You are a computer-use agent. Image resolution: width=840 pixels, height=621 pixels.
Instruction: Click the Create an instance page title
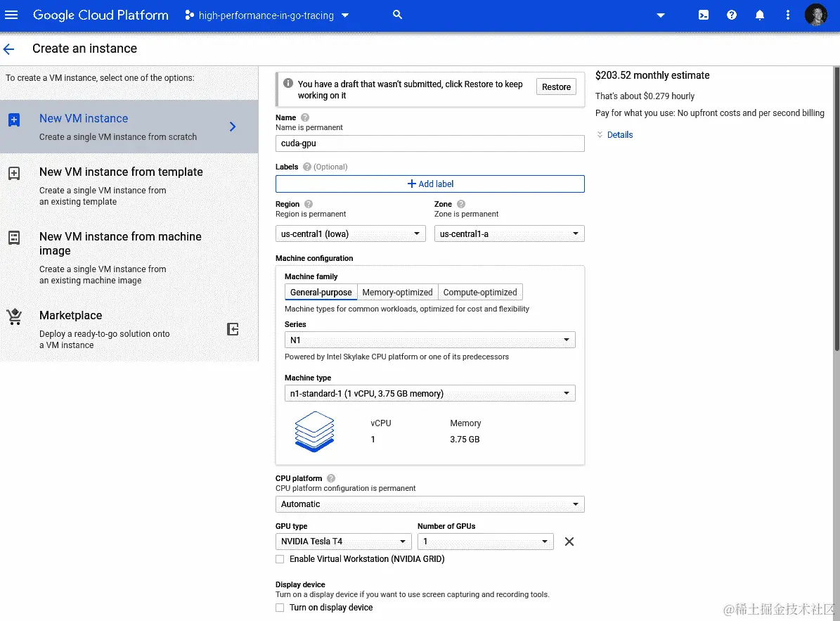pyautogui.click(x=84, y=49)
